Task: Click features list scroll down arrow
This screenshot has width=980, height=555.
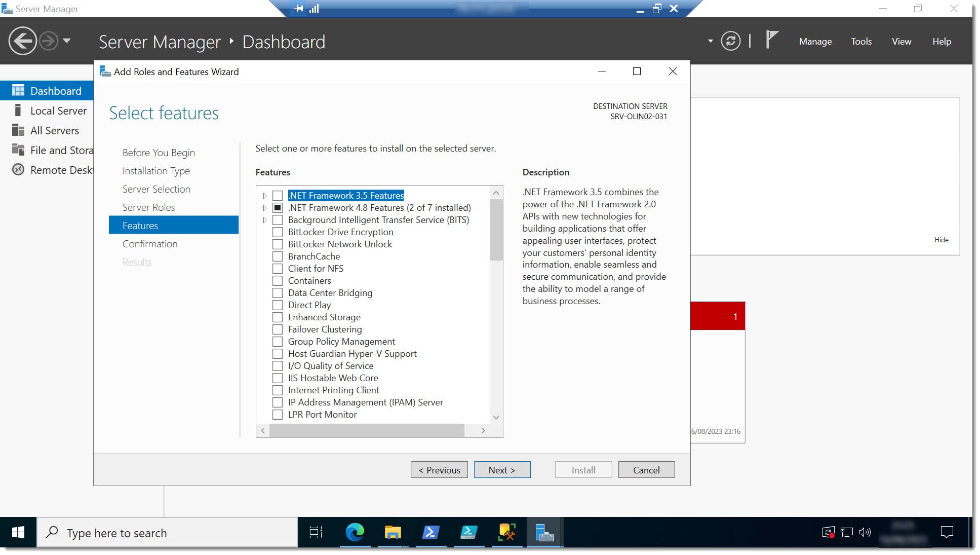Action: pyautogui.click(x=496, y=418)
